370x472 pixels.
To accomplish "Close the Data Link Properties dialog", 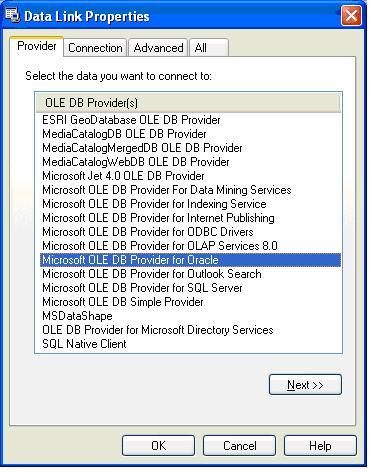I will coord(351,16).
